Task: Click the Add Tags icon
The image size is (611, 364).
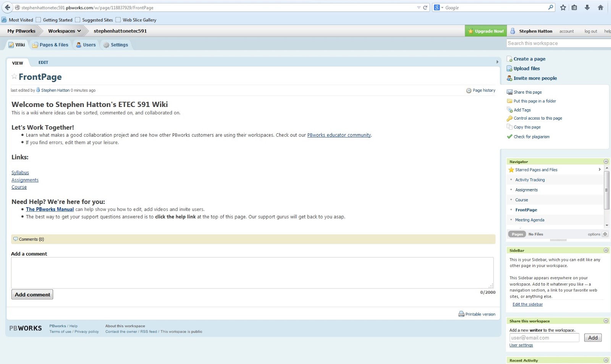Action: point(509,110)
